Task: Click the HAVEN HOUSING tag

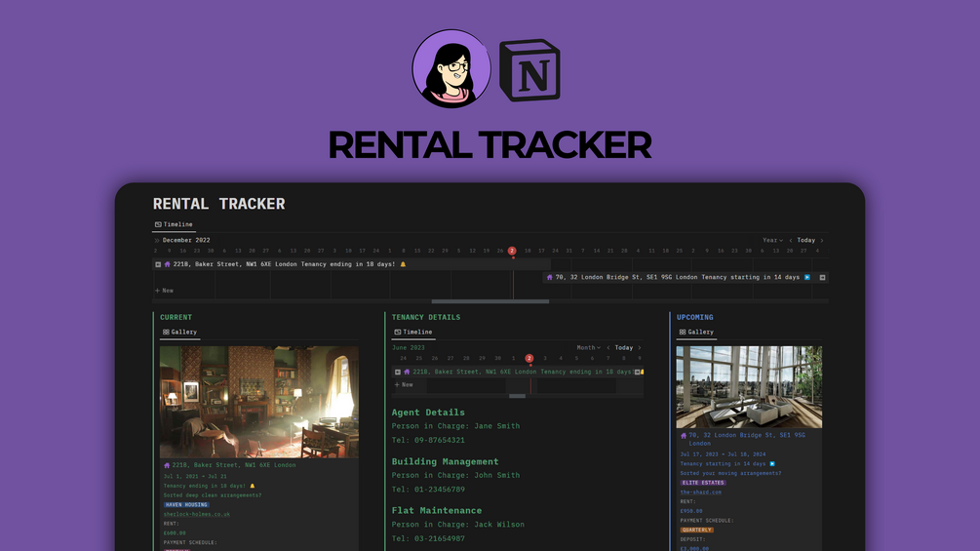Action: coord(186,505)
